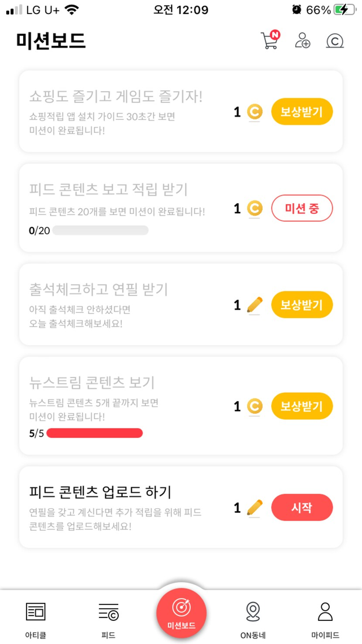Select the center 미션보드 tab button
Image resolution: width=362 pixels, height=644 pixels.
click(181, 613)
